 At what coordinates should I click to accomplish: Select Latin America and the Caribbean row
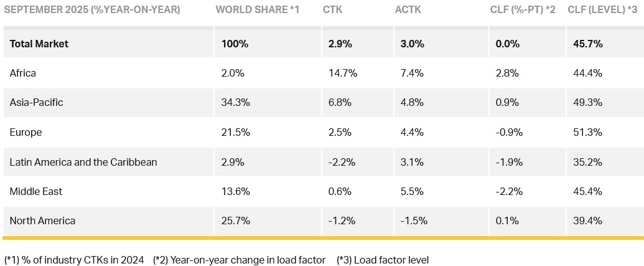[x=83, y=162]
